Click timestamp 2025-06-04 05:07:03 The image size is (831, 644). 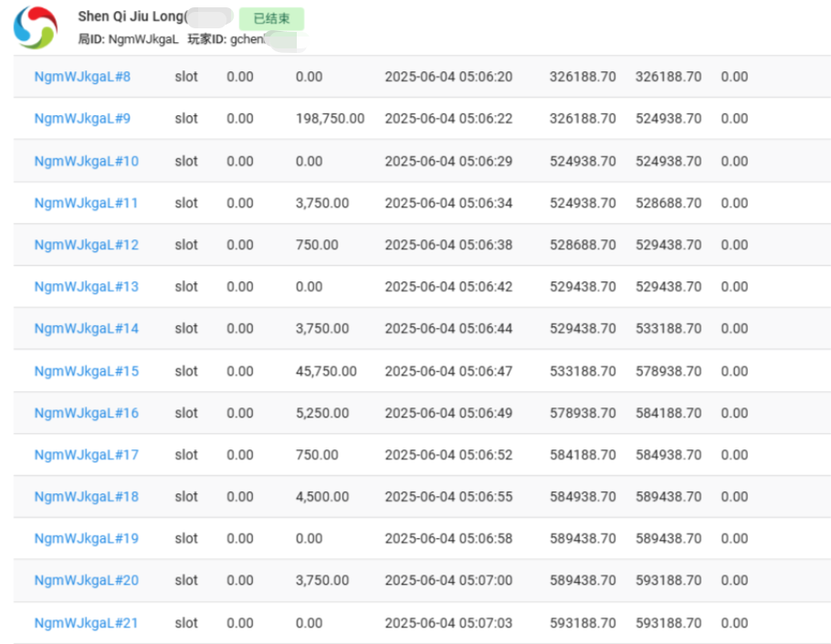(448, 623)
